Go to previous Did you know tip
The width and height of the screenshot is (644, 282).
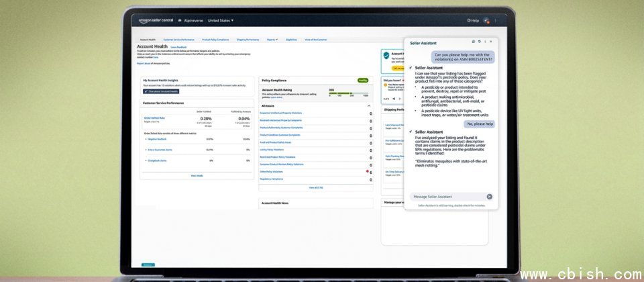tap(394, 99)
